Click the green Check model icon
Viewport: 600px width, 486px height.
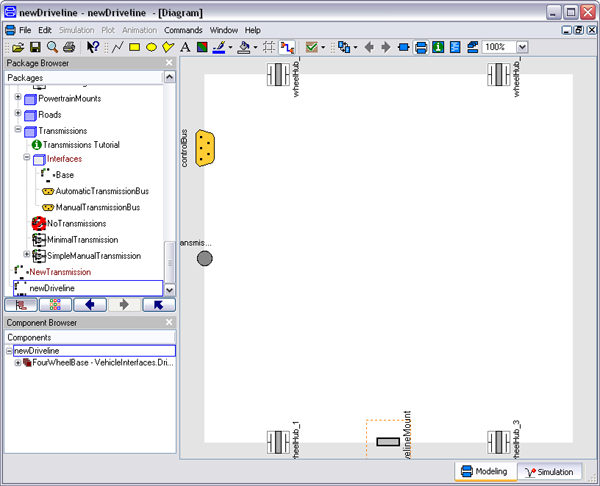312,47
